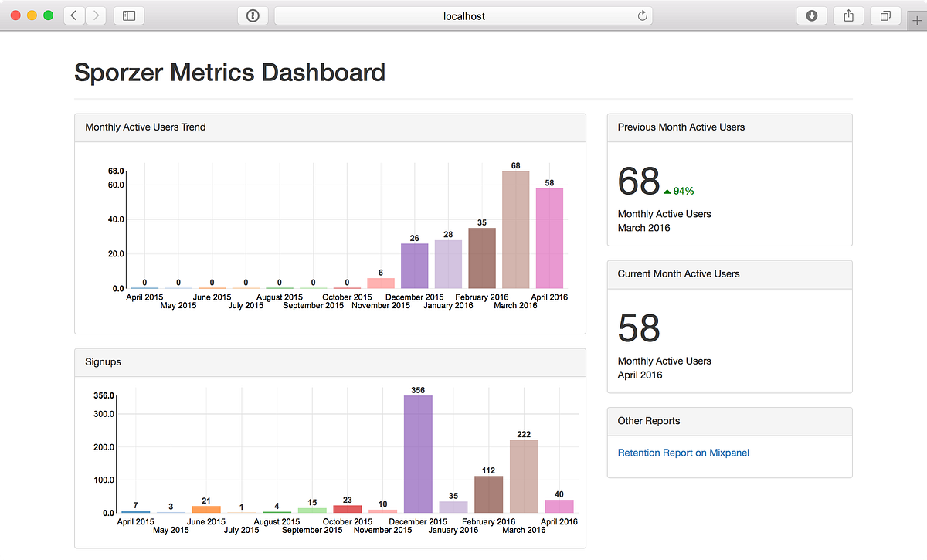This screenshot has height=560, width=927.
Task: Click the April 2016 bar labeled 58
Action: (549, 238)
